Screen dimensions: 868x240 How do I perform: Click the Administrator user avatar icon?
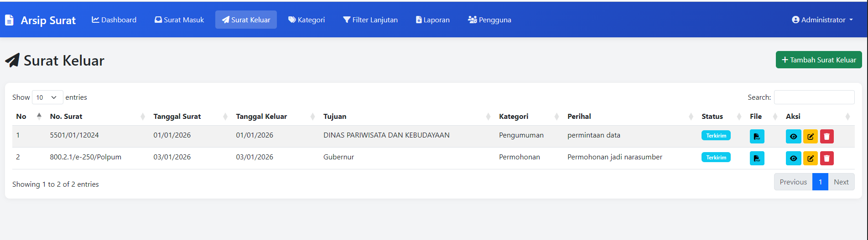(x=795, y=20)
